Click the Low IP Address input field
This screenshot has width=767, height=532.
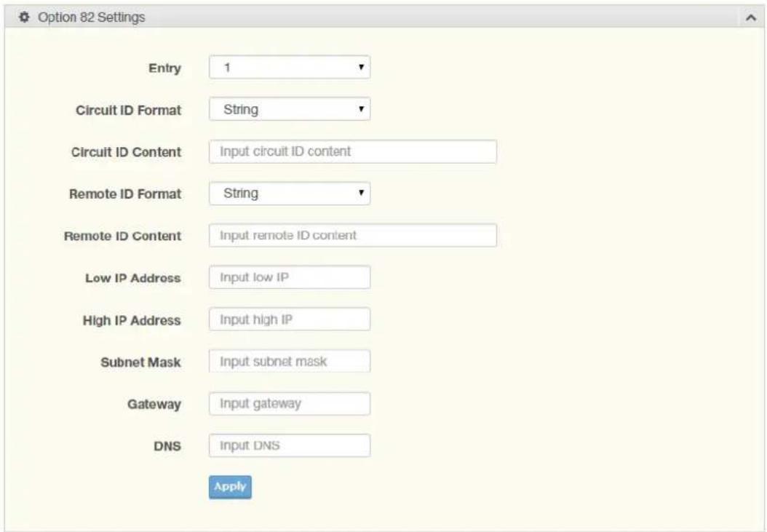(x=290, y=277)
